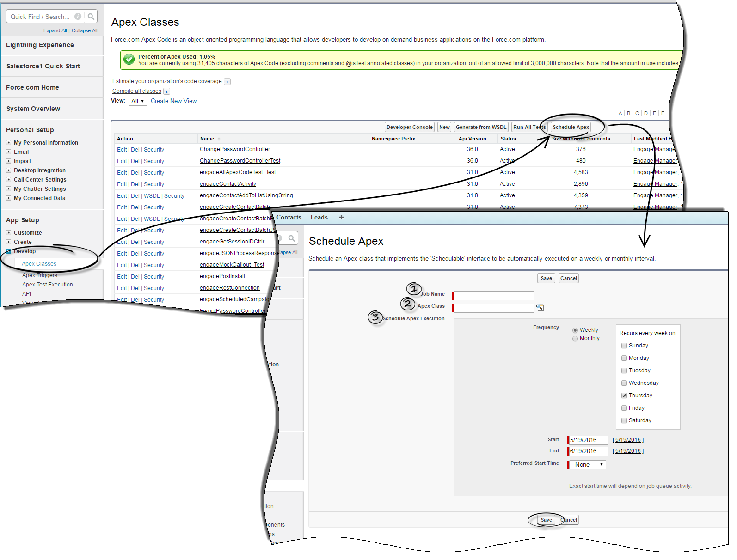Uncheck the Thursday checkbox
Image resolution: width=737 pixels, height=560 pixels.
[x=624, y=396]
